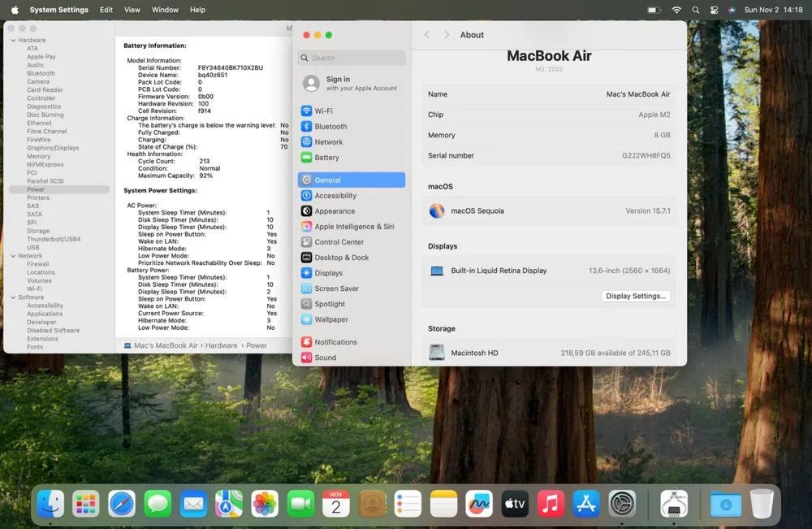Select Storage in the Hardware list
This screenshot has width=812, height=529.
38,231
